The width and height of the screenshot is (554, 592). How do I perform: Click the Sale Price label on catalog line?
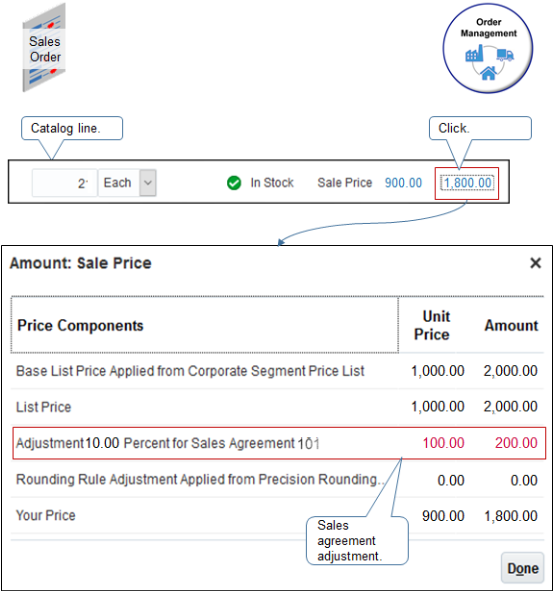tap(345, 183)
